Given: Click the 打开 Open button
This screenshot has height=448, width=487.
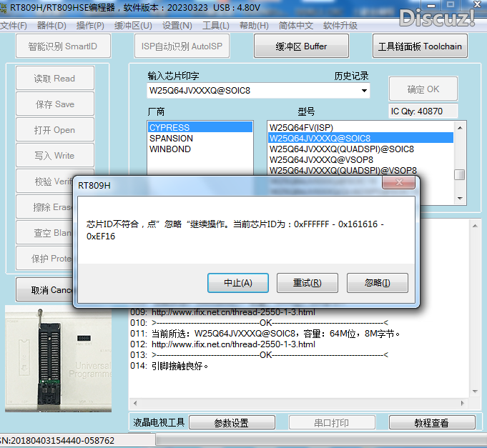Looking at the screenshot, I should (x=55, y=130).
